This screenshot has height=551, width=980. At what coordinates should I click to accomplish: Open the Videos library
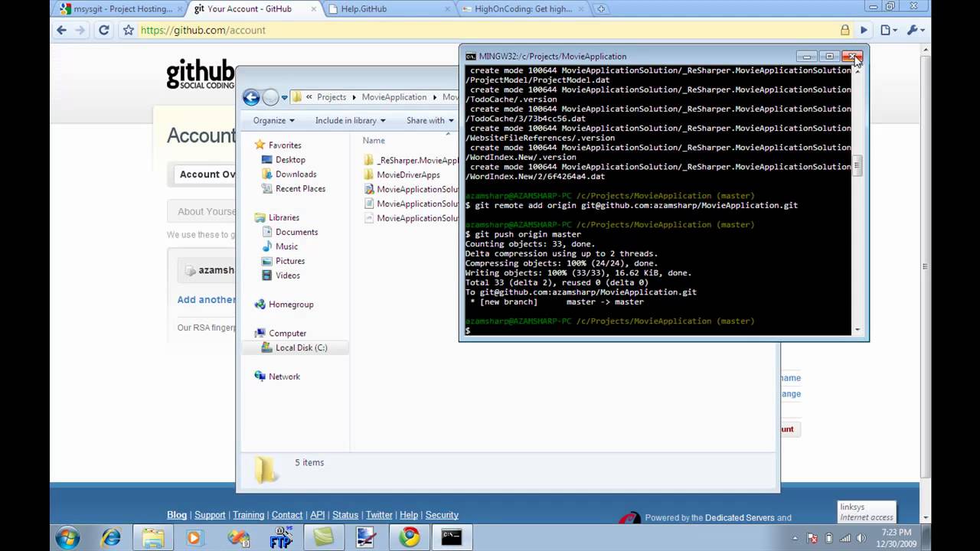coord(287,275)
